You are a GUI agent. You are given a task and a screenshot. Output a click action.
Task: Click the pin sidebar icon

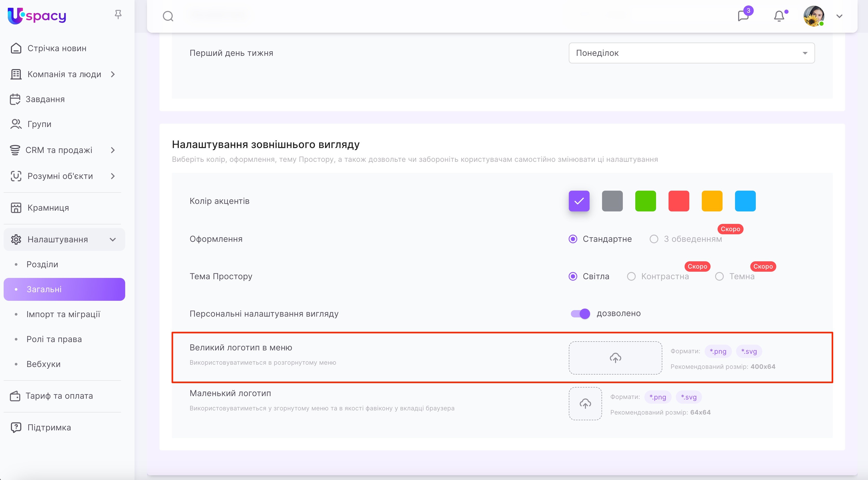pyautogui.click(x=118, y=15)
